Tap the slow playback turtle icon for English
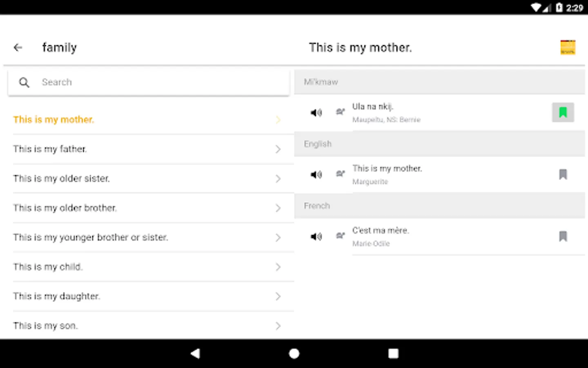Image resolution: width=588 pixels, height=368 pixels. [x=340, y=174]
